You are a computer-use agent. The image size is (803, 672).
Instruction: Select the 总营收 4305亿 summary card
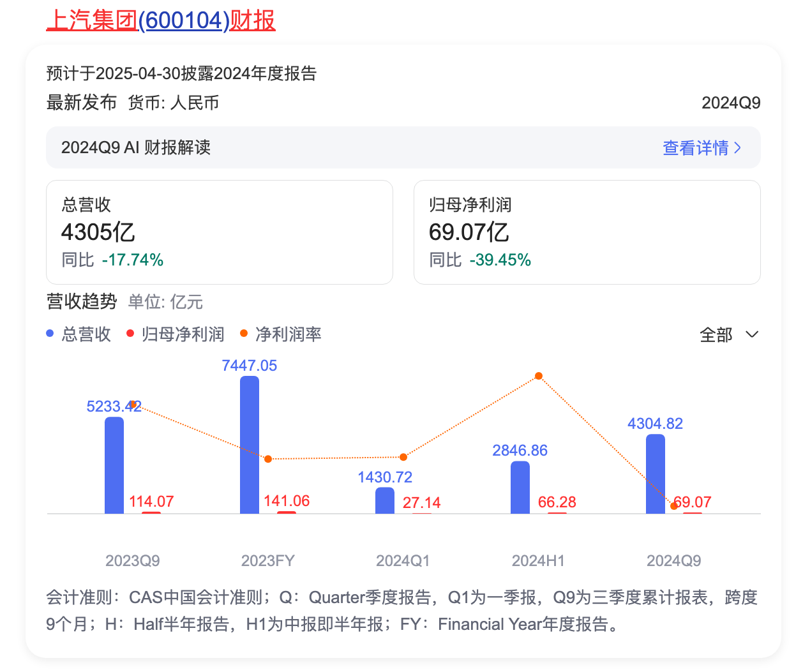click(219, 232)
